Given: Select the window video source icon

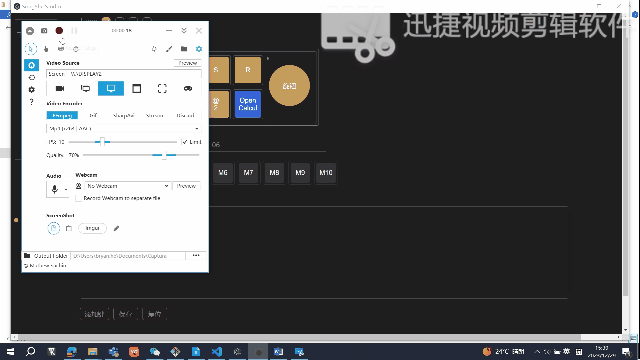Looking at the screenshot, I should [x=137, y=89].
